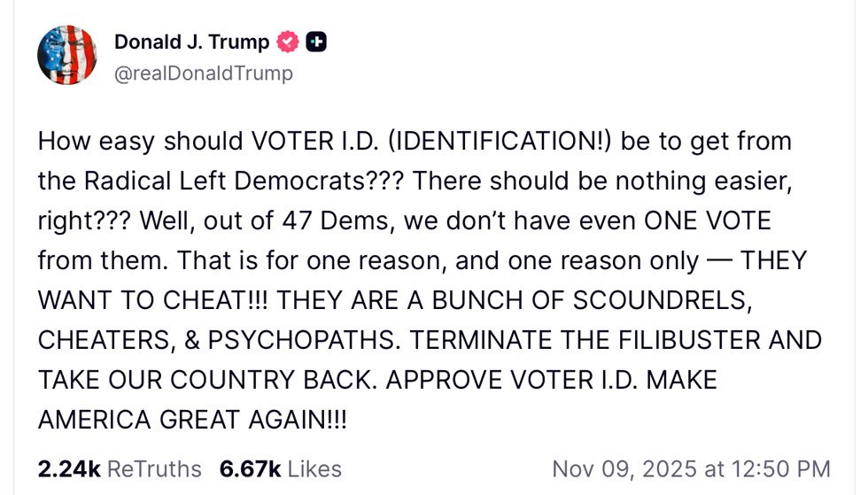868x495 pixels.
Task: Click the 2.24k ReTruths number
Action: (67, 468)
